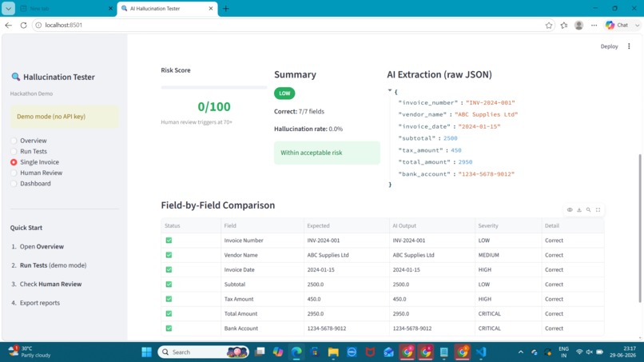The image size is (644, 362).
Task: Expand the Copilot Chat dropdown chevron
Action: (x=637, y=25)
